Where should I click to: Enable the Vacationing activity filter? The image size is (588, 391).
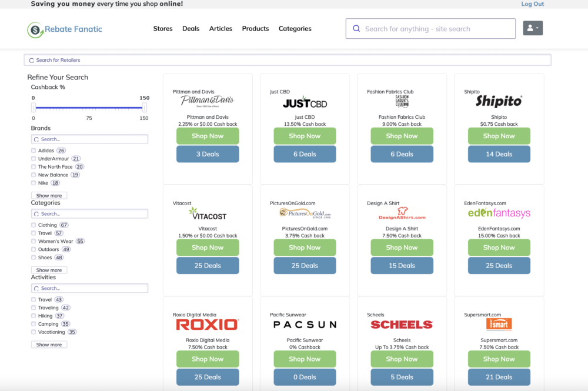tap(34, 332)
